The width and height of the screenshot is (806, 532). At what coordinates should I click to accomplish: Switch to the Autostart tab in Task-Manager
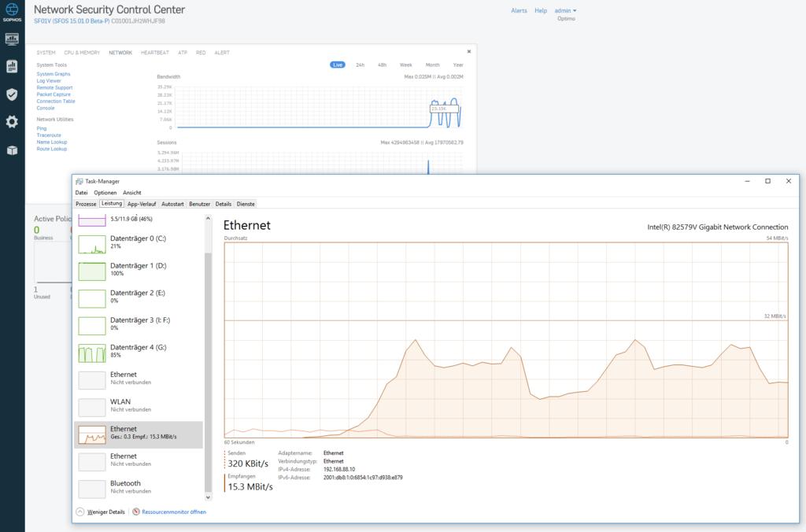(x=172, y=204)
